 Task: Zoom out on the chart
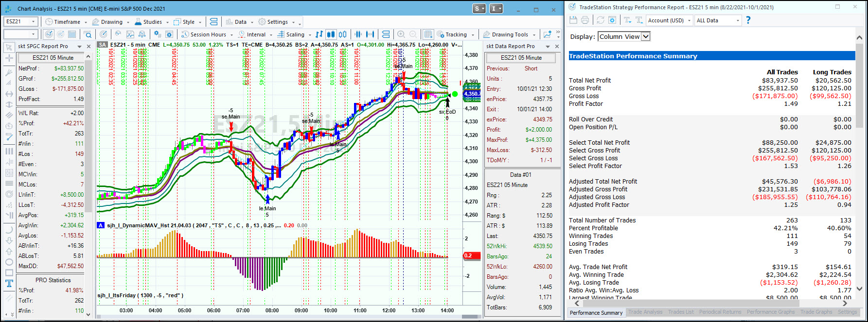point(413,34)
